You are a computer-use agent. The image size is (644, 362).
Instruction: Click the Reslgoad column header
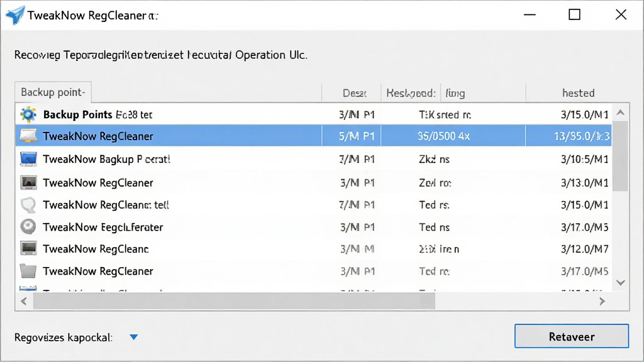pyautogui.click(x=411, y=93)
